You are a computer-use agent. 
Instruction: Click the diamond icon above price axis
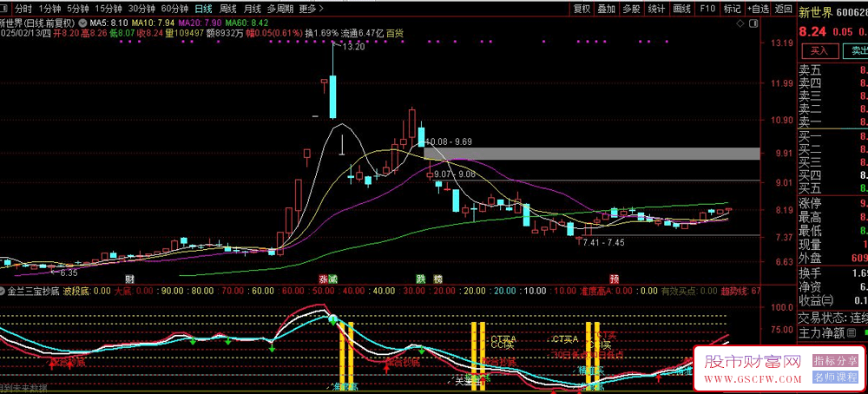(x=740, y=23)
